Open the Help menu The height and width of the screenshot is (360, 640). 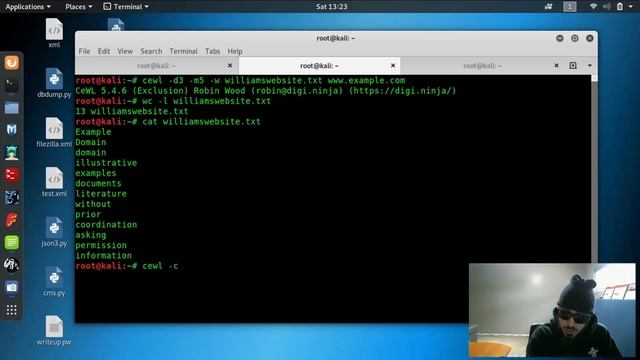pos(235,51)
